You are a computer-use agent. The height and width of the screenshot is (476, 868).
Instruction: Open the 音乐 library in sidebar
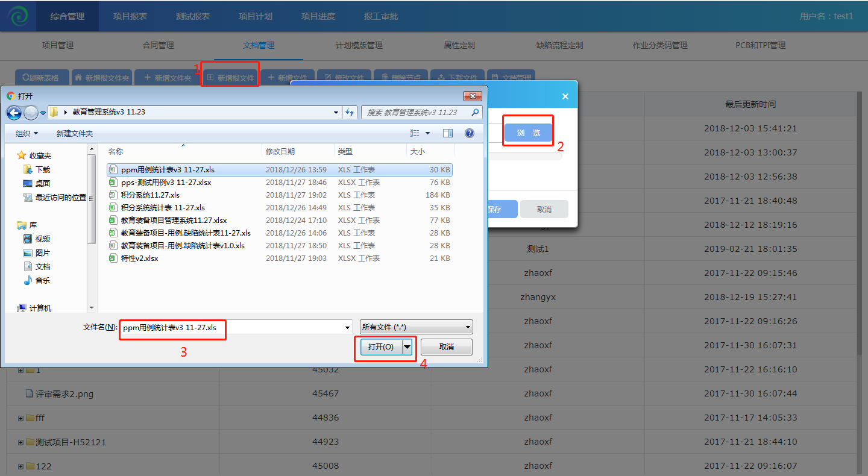pos(42,281)
